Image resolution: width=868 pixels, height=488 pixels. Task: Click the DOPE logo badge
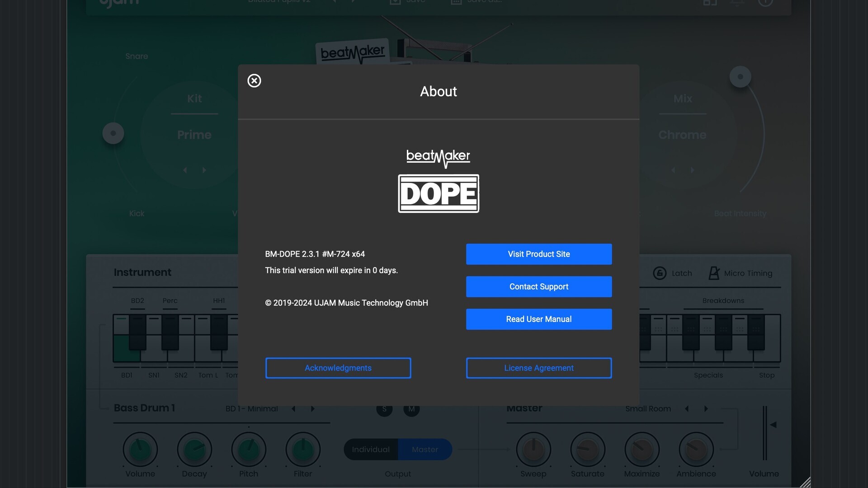pyautogui.click(x=439, y=193)
